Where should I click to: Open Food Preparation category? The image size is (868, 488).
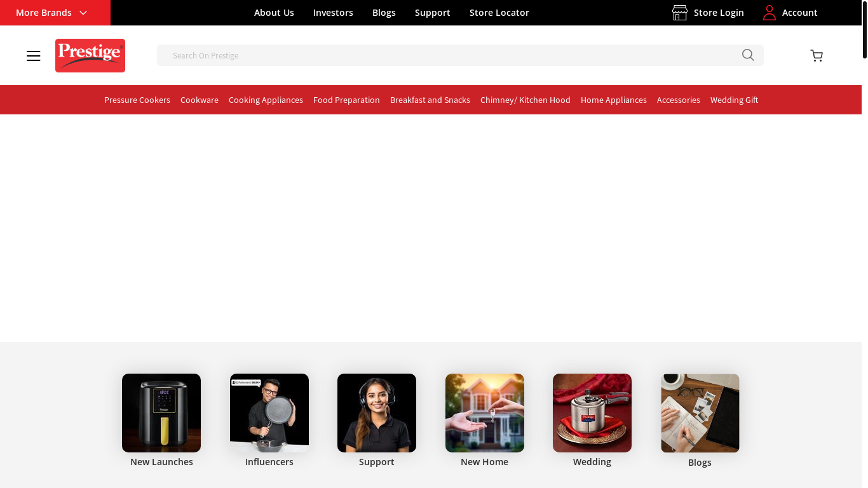point(346,100)
